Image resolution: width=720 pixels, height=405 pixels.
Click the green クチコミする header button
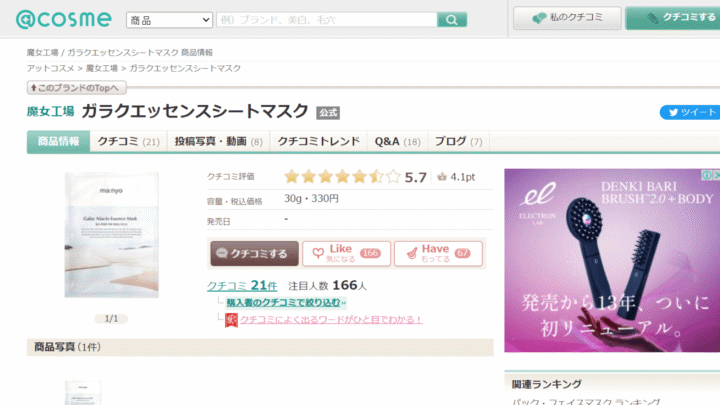[673, 18]
